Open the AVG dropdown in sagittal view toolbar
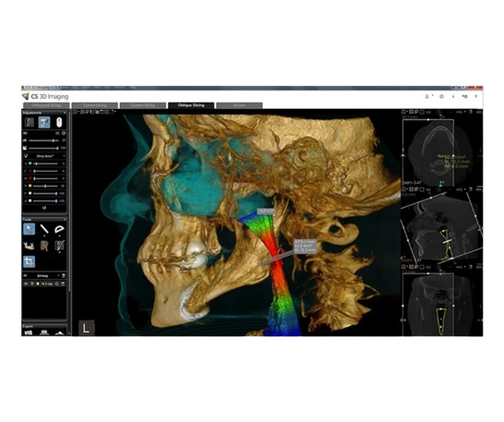This screenshot has width=504, height=422. tap(461, 190)
